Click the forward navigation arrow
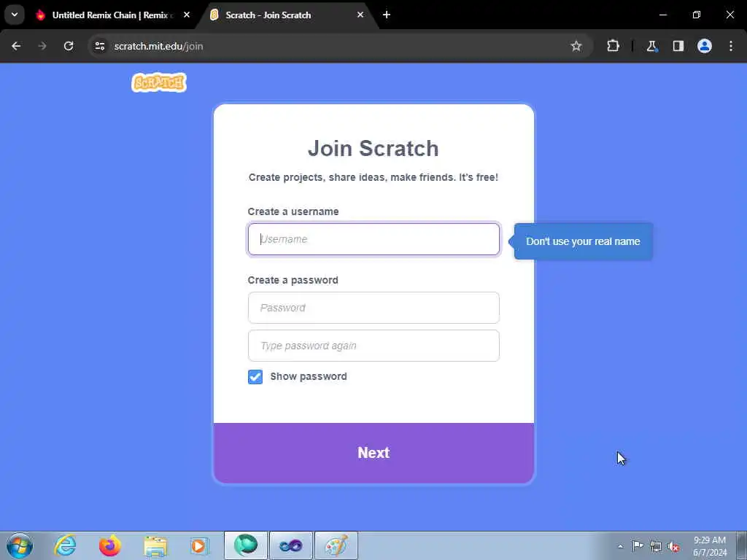This screenshot has height=560, width=747. coord(42,46)
